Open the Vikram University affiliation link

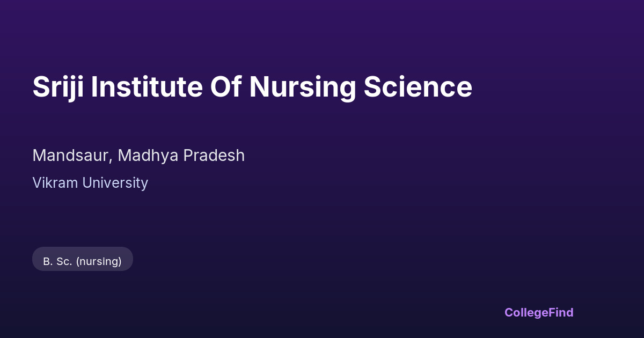[x=90, y=183]
